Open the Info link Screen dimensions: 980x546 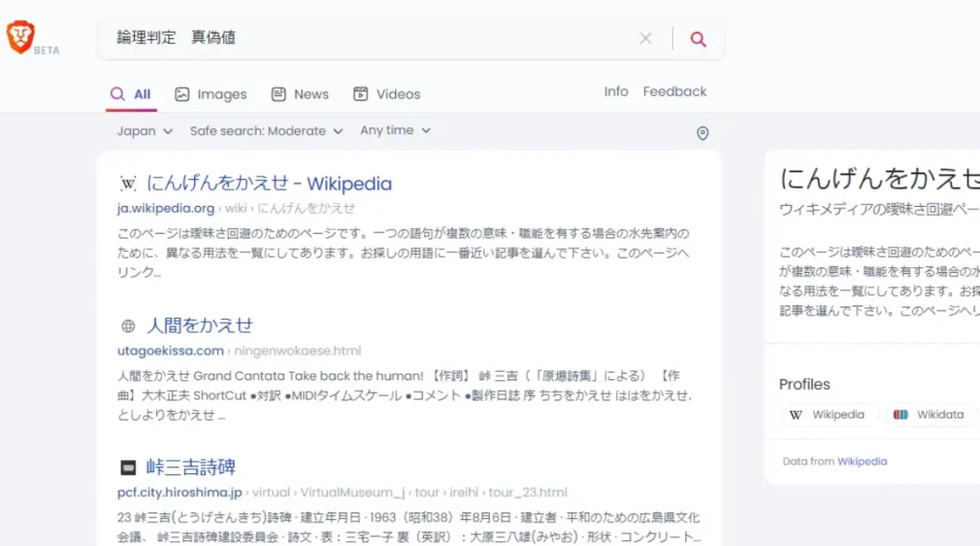(615, 91)
